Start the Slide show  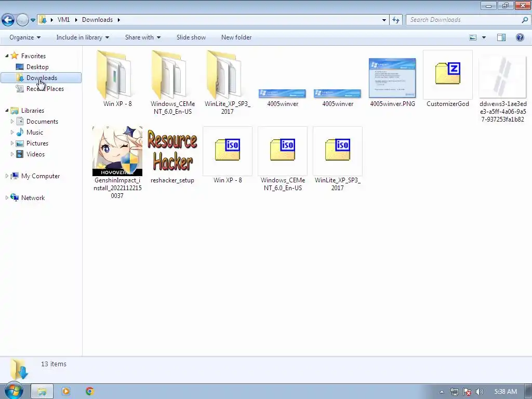click(x=191, y=37)
